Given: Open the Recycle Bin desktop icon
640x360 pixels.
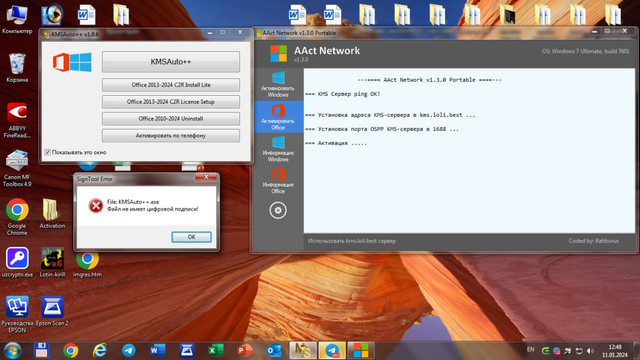Looking at the screenshot, I should [x=17, y=68].
